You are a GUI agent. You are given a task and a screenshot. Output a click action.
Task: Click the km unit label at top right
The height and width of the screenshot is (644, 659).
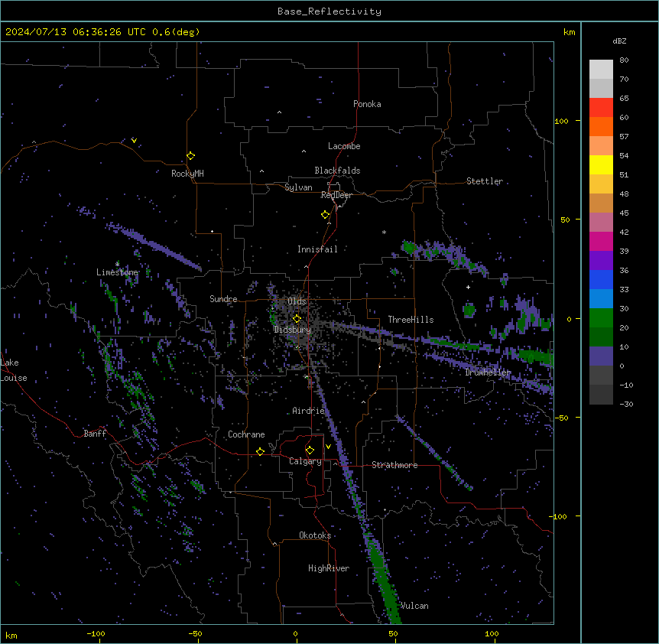(x=570, y=32)
